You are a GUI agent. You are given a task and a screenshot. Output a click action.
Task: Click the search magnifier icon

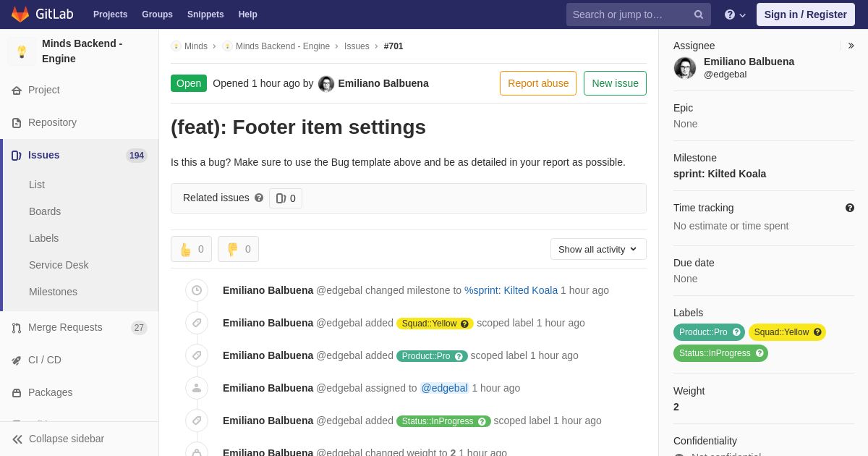point(698,14)
